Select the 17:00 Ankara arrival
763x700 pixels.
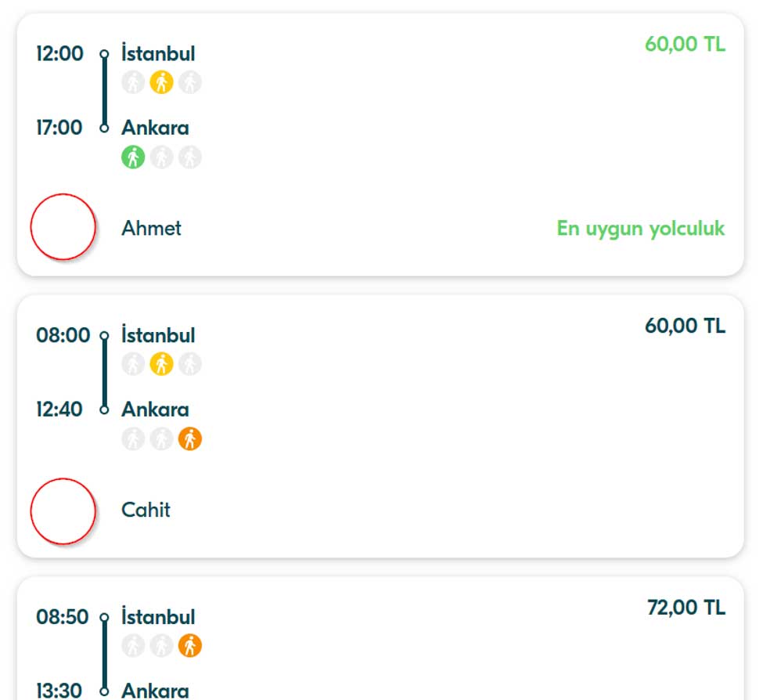click(155, 128)
